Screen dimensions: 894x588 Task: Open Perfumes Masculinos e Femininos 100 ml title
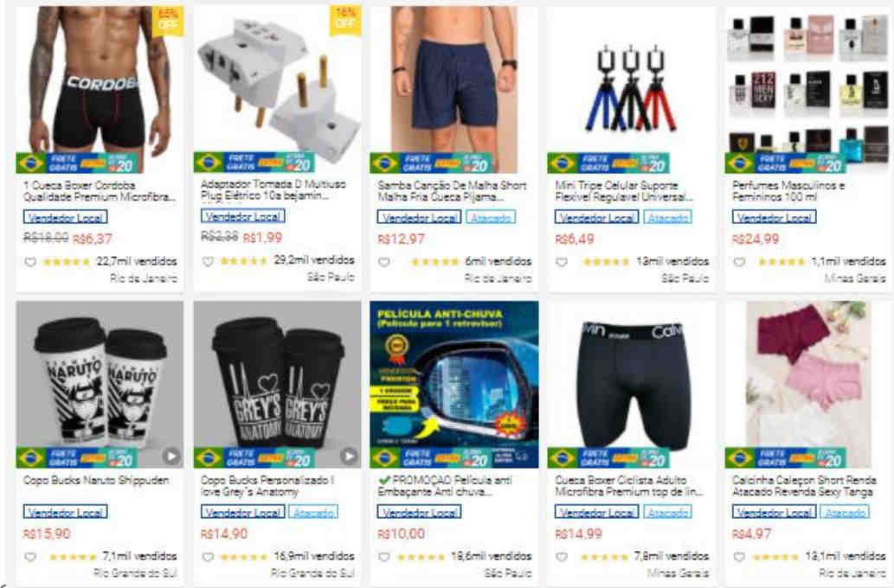[x=788, y=191]
